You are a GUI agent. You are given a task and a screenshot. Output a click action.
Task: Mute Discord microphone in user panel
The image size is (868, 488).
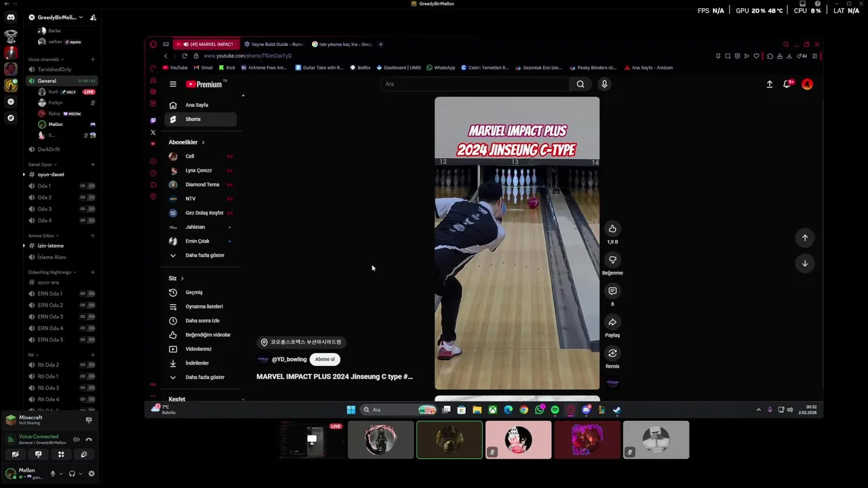click(53, 474)
